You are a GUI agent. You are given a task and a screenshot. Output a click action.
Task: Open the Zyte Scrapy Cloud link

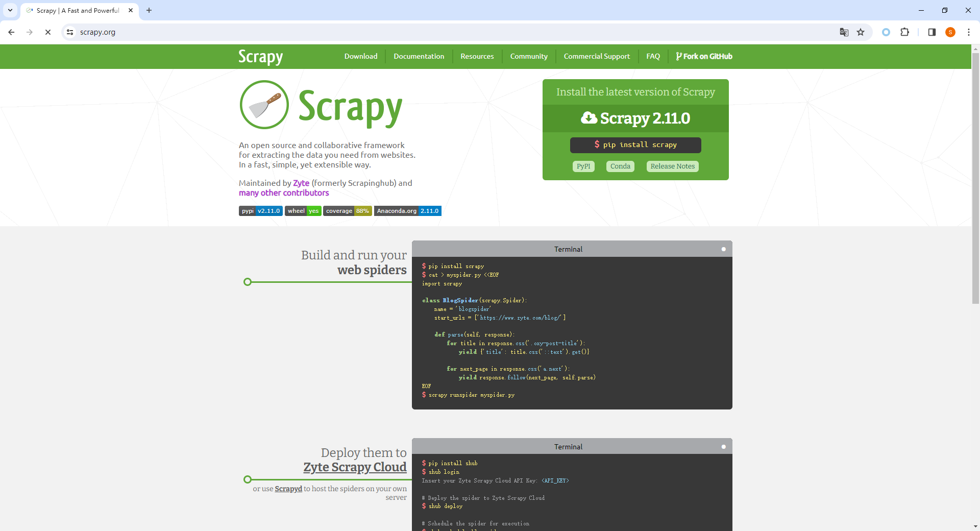355,467
